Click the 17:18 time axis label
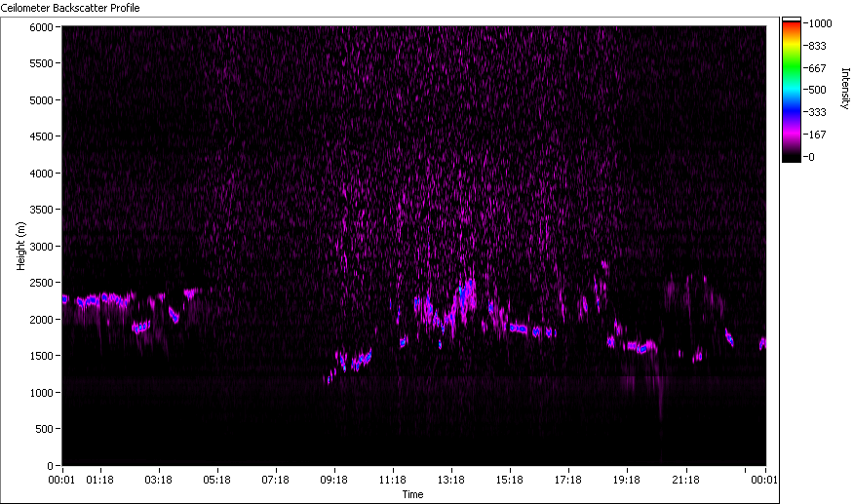Screen dimensions: 854x504 568,480
